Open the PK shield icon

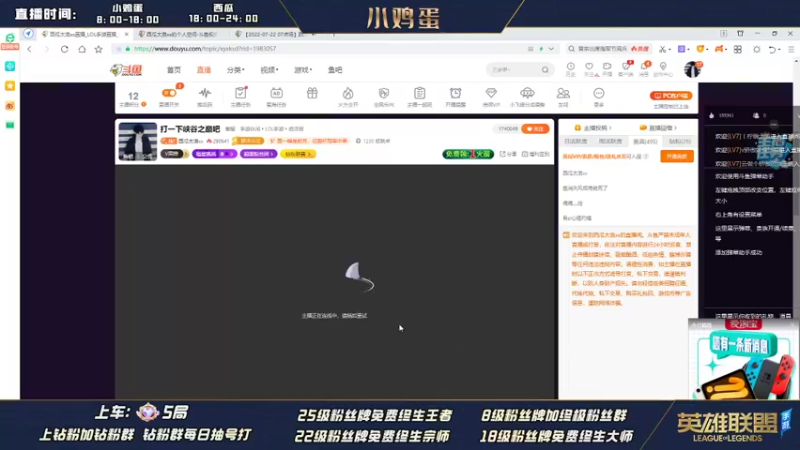(x=384, y=93)
